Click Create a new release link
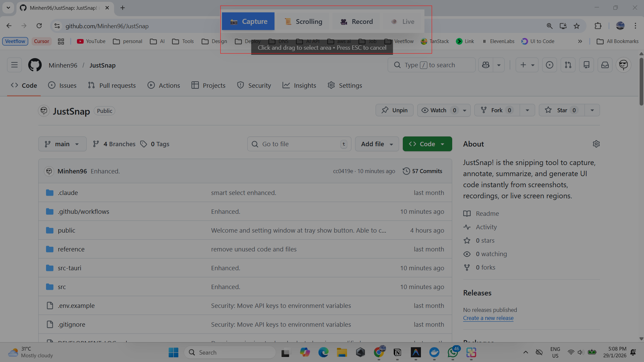The width and height of the screenshot is (644, 362). (488, 318)
